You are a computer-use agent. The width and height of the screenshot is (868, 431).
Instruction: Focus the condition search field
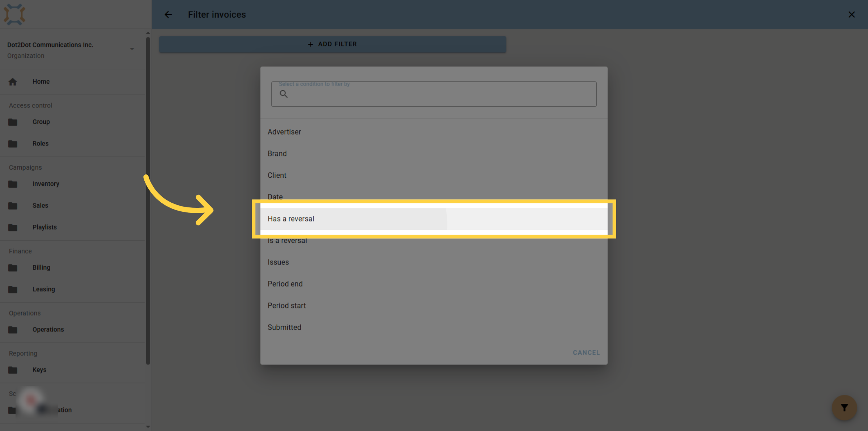(434, 94)
